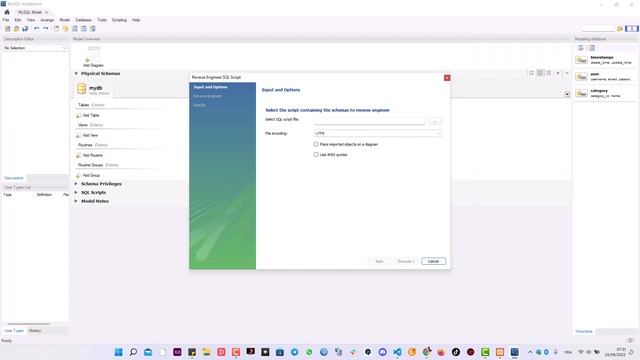Click Cancel in Reverse Engineer dialog
This screenshot has height=360, width=640.
[x=433, y=261]
